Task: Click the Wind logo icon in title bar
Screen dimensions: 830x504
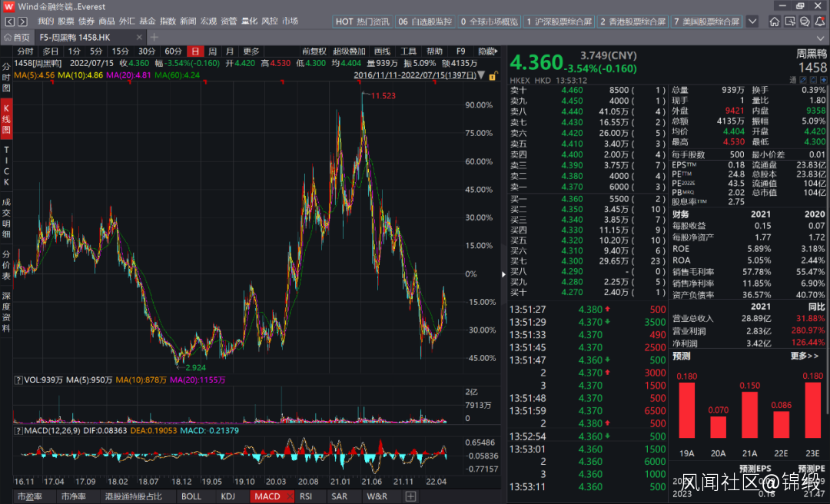Action: click(x=8, y=6)
